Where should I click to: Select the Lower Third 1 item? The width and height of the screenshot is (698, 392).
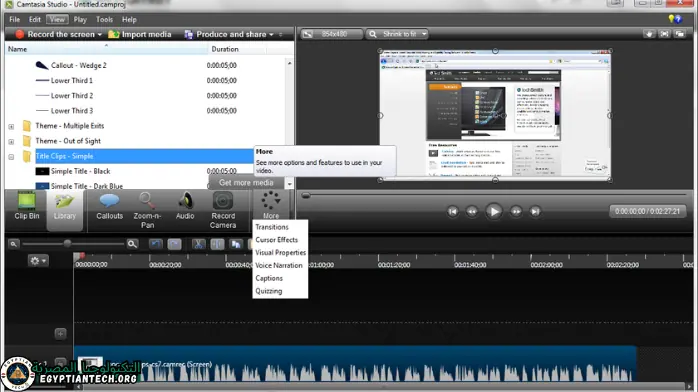[72, 81]
